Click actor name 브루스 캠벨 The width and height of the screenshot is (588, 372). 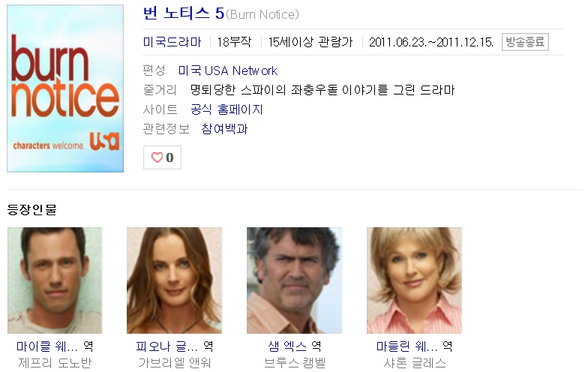tap(294, 363)
